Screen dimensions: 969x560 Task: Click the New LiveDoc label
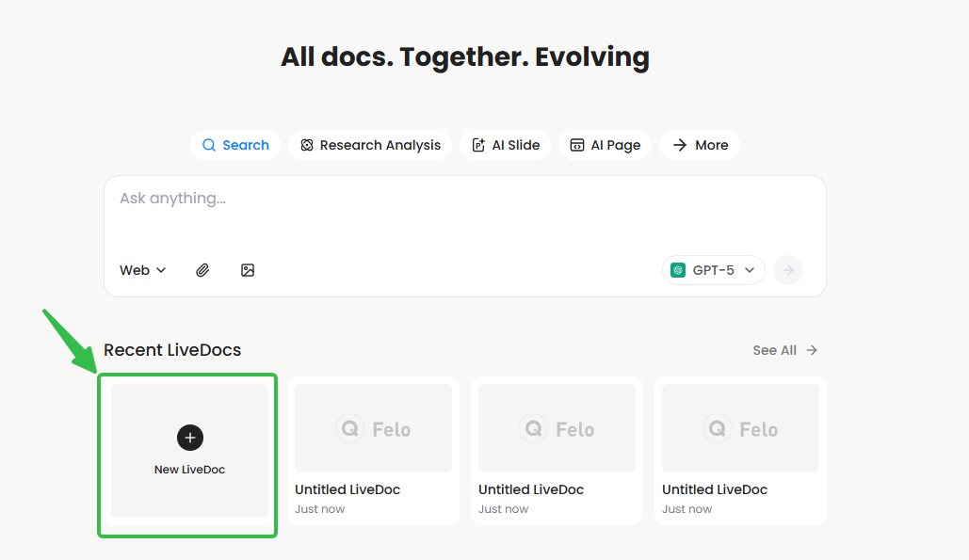click(x=189, y=470)
